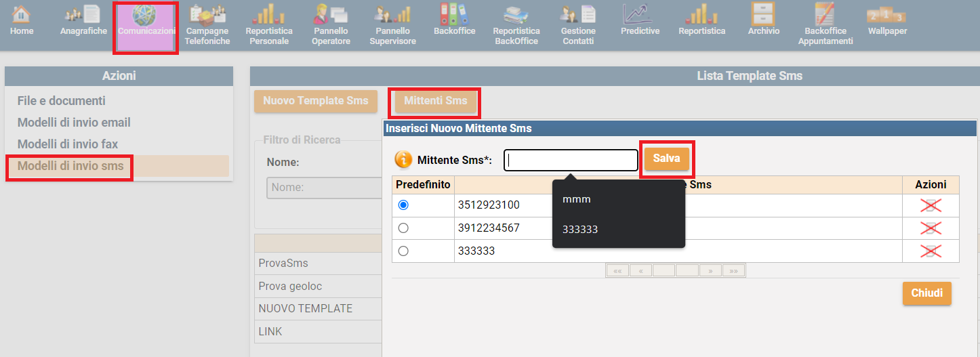Open the Home icon in top navigation
Viewport: 980px width, 357px height.
tap(22, 15)
